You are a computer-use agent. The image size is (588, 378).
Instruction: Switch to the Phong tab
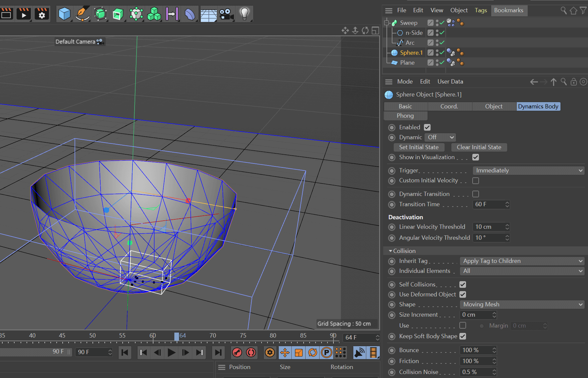coord(405,116)
